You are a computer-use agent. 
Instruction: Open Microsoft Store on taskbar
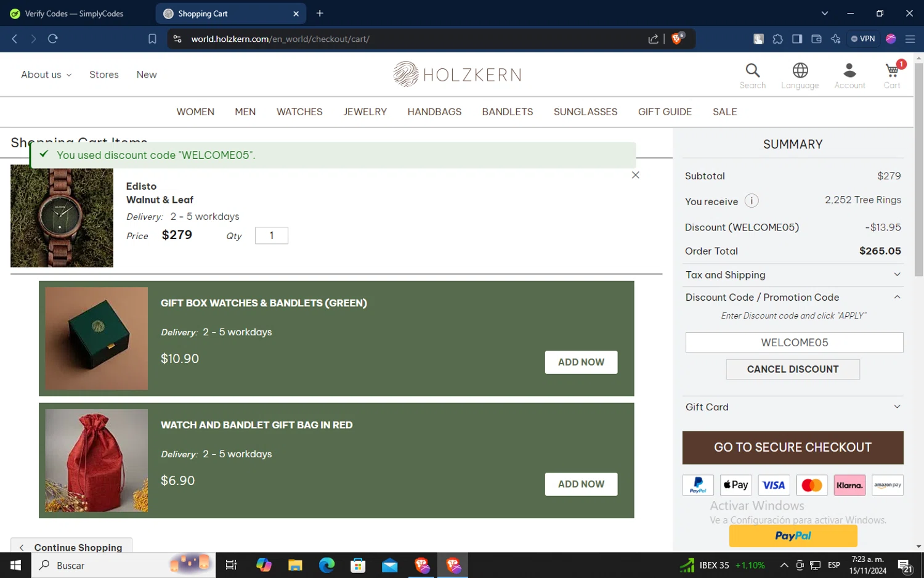point(358,565)
